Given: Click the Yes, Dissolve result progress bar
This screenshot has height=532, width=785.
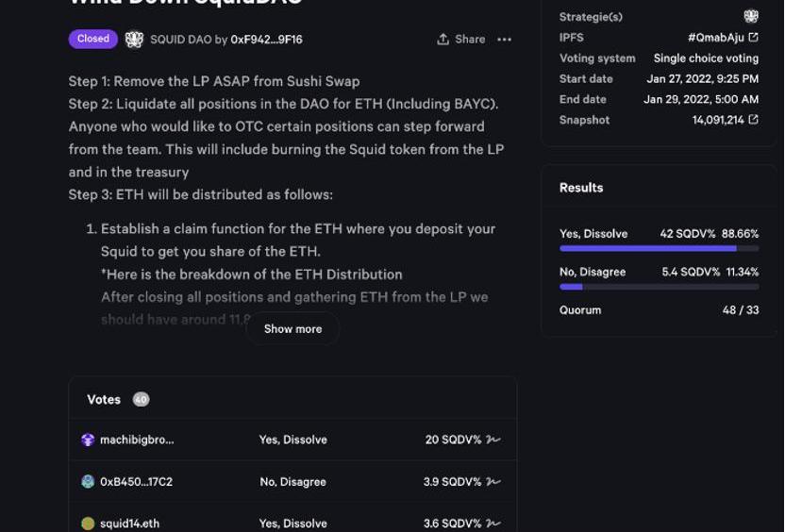Looking at the screenshot, I should (659, 249).
